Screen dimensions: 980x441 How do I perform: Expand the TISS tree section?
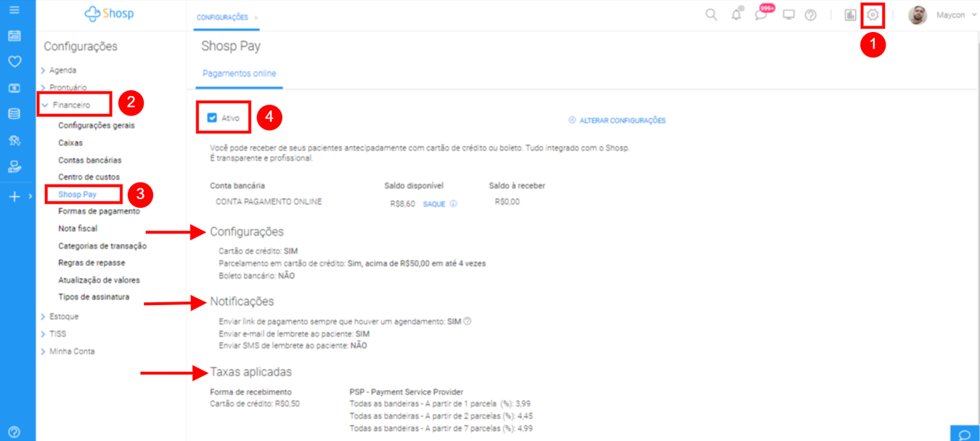[53, 334]
